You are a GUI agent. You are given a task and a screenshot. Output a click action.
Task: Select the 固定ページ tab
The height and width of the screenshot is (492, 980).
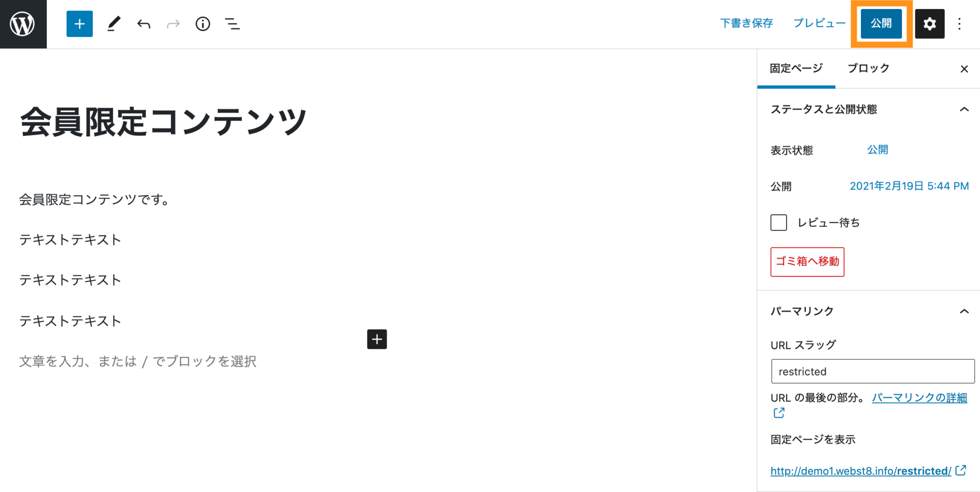[x=795, y=68]
